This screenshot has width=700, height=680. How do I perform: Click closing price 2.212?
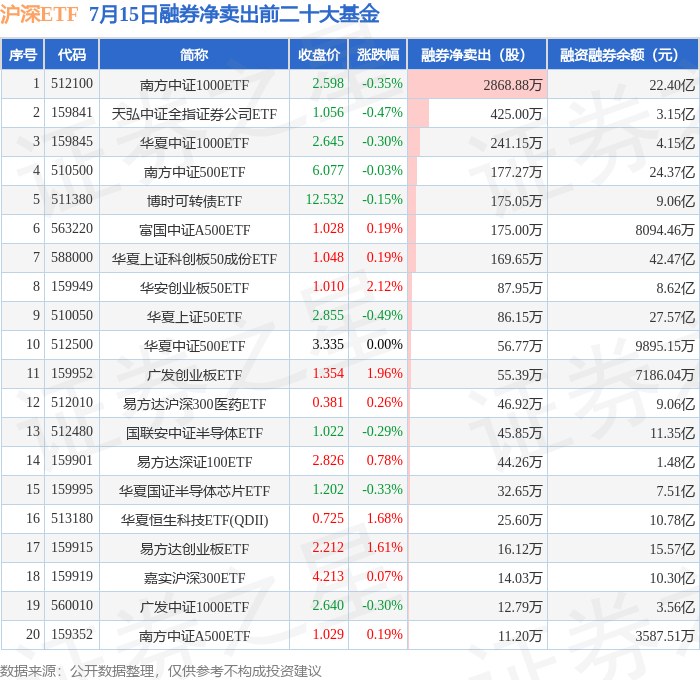(x=328, y=548)
